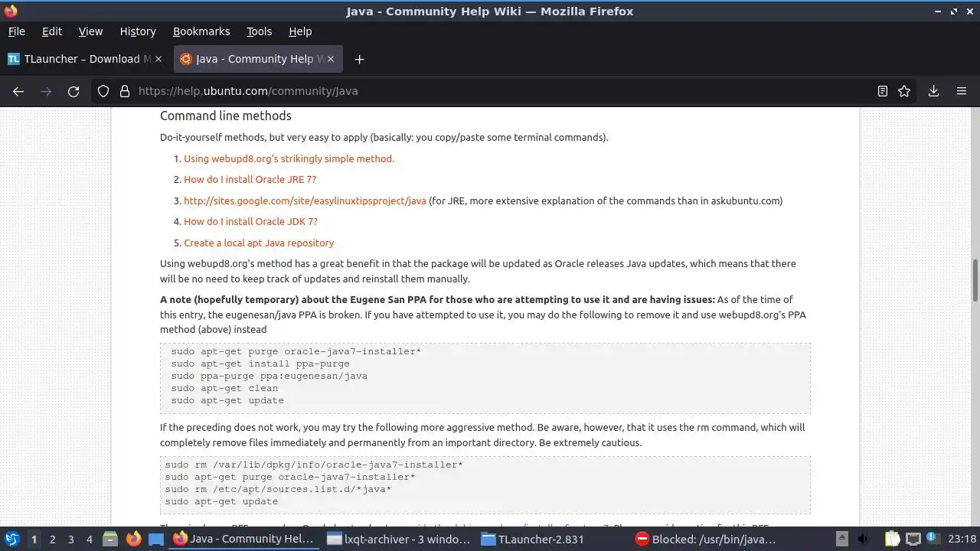This screenshot has width=980, height=551.
Task: Click the panel clock showing 23:18
Action: pos(962,539)
